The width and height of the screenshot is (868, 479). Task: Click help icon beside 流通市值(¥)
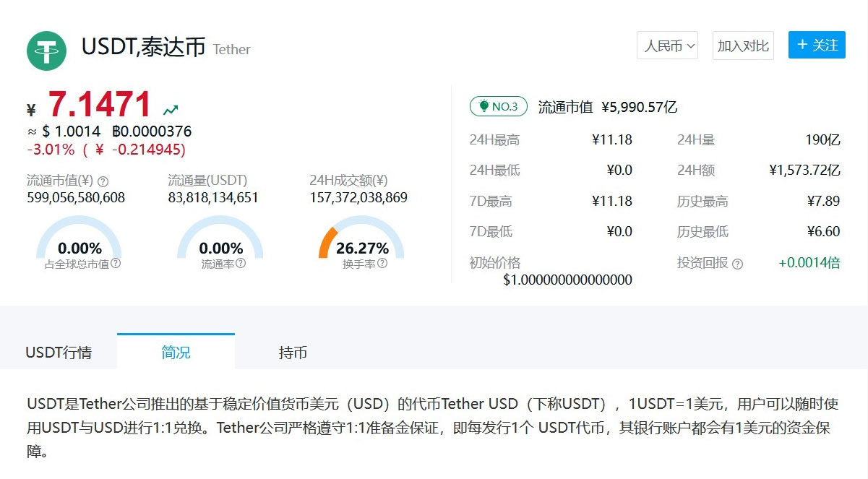[x=103, y=181]
